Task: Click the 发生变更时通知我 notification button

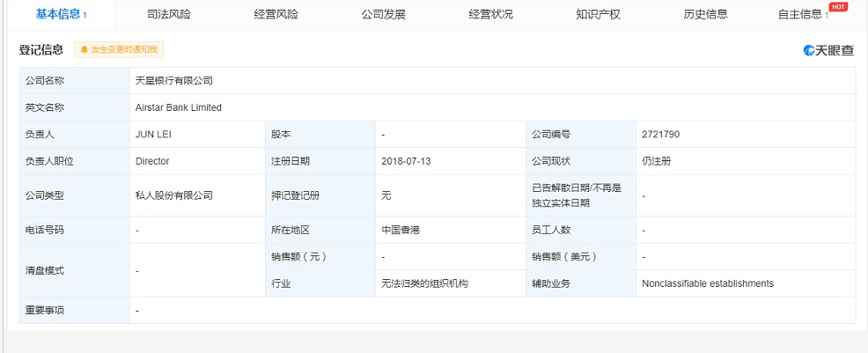Action: 119,50
